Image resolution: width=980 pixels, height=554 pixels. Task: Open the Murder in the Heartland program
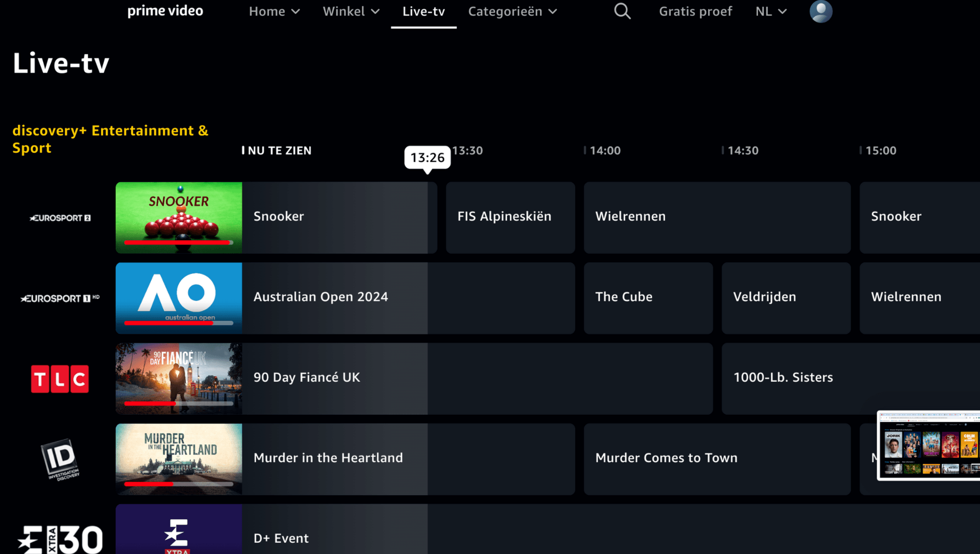(408, 459)
